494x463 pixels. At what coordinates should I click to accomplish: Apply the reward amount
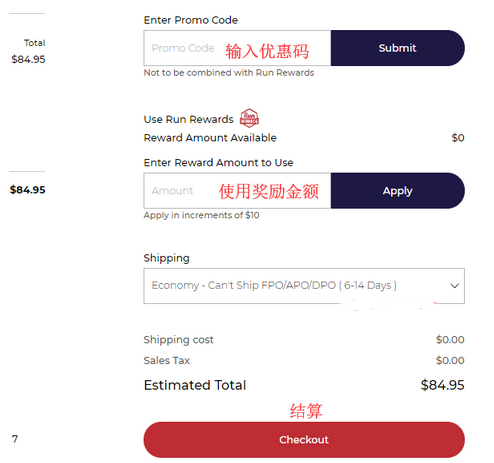click(x=398, y=191)
